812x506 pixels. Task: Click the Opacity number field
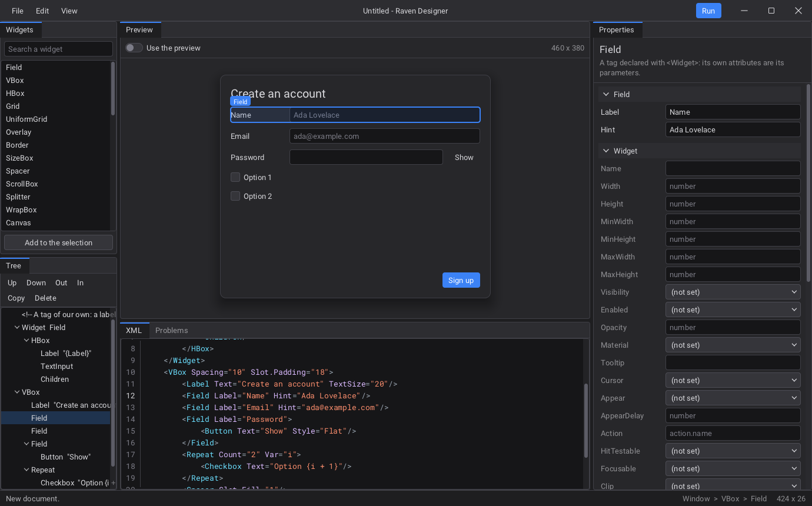tap(733, 327)
